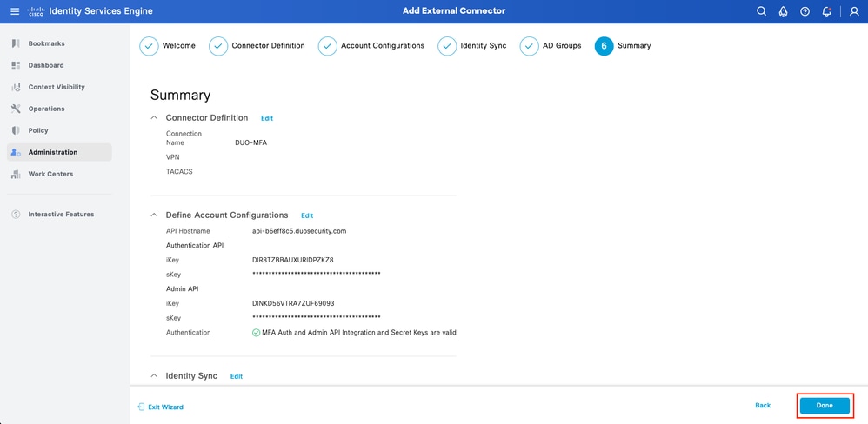
Task: Click the masked Admin API sKey value
Action: tap(316, 317)
